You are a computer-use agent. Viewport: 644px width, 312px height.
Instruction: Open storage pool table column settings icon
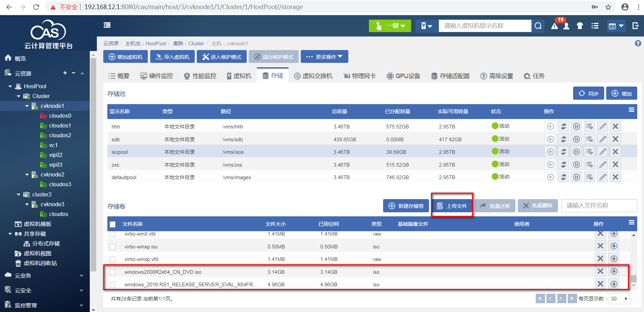pyautogui.click(x=632, y=110)
